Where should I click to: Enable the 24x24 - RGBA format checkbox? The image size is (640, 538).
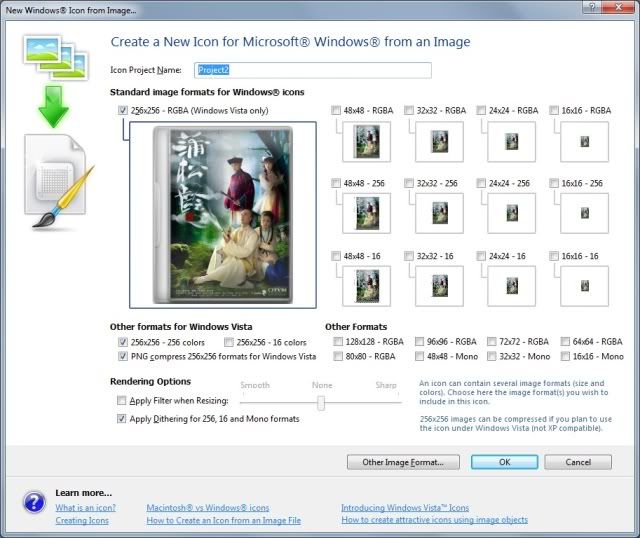(x=481, y=110)
